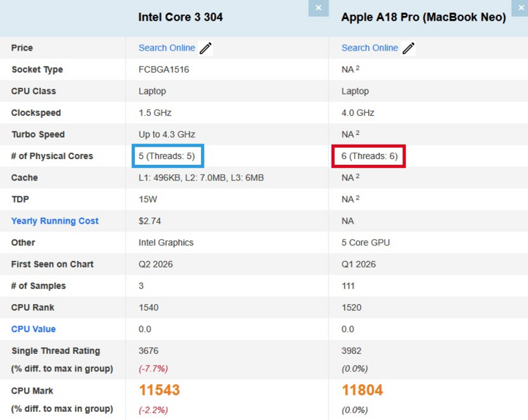Click the # of Samples label

tap(38, 286)
